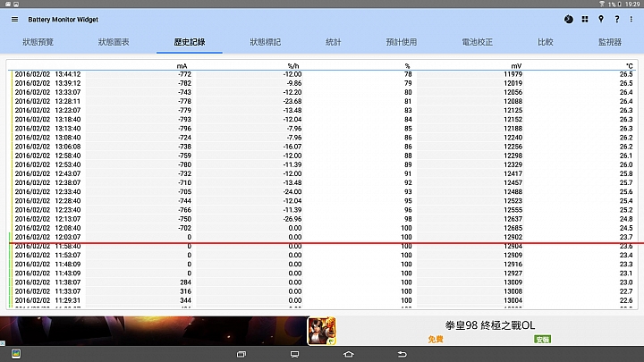644x362 pixels.
Task: Select the row timestamped 11:38:07
Action: (322, 282)
